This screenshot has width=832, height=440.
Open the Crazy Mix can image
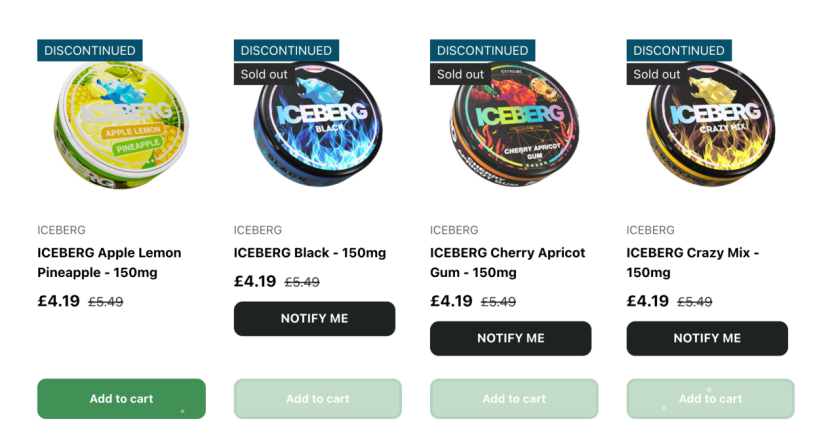(x=710, y=125)
